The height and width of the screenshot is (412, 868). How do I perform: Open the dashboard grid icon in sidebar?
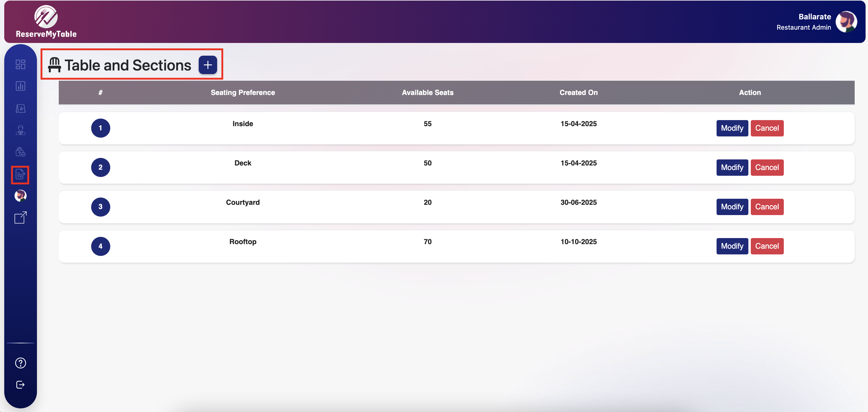[x=20, y=64]
